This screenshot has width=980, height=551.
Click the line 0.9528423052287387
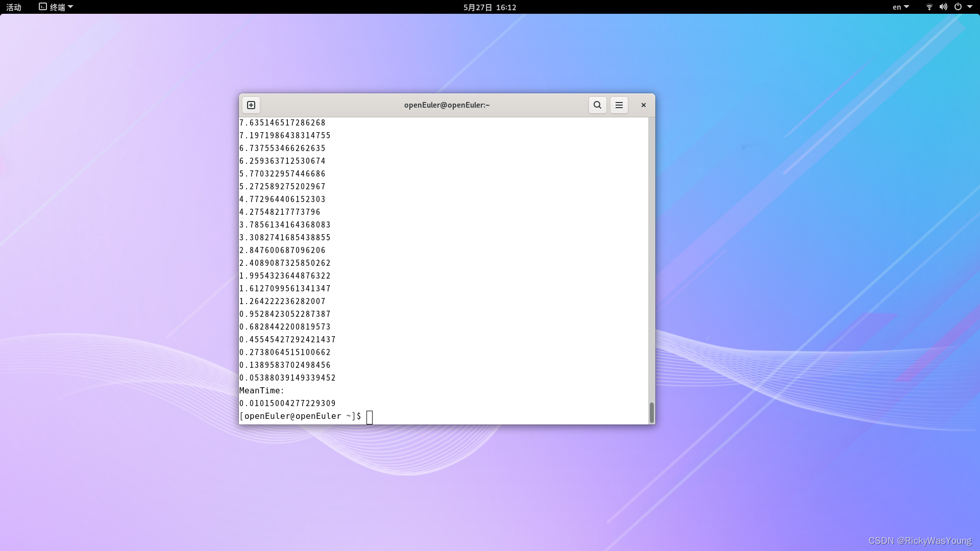[285, 314]
